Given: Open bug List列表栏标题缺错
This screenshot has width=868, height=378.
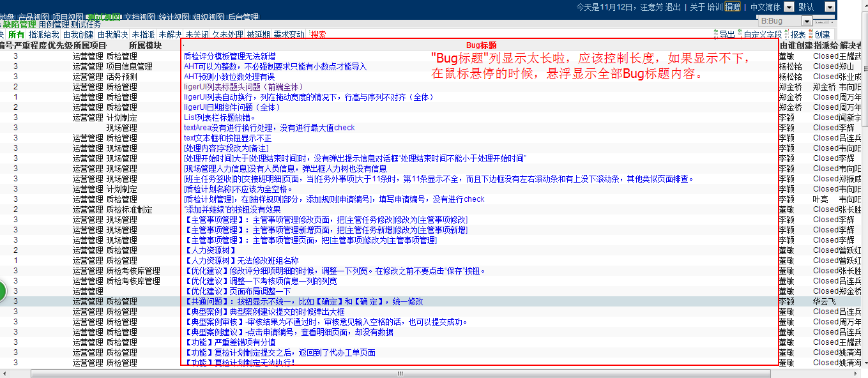Looking at the screenshot, I should [220, 117].
